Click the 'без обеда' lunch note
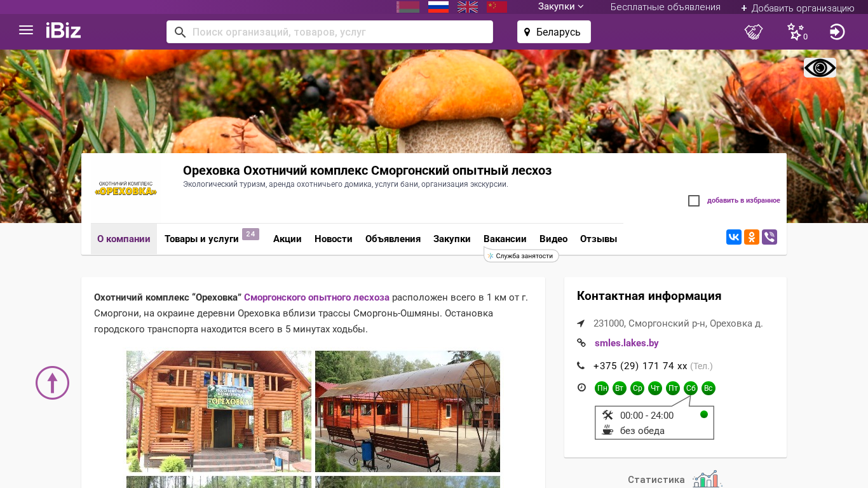 click(x=642, y=431)
